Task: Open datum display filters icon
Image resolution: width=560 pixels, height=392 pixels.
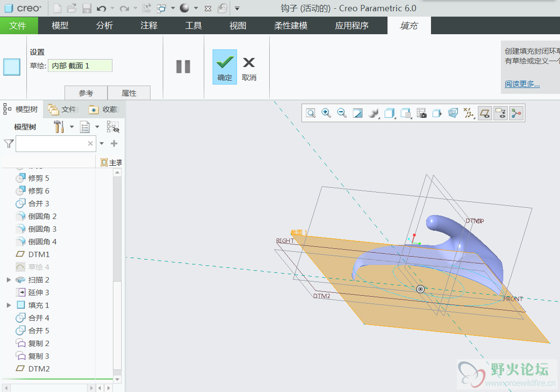Action: pyautogui.click(x=469, y=113)
